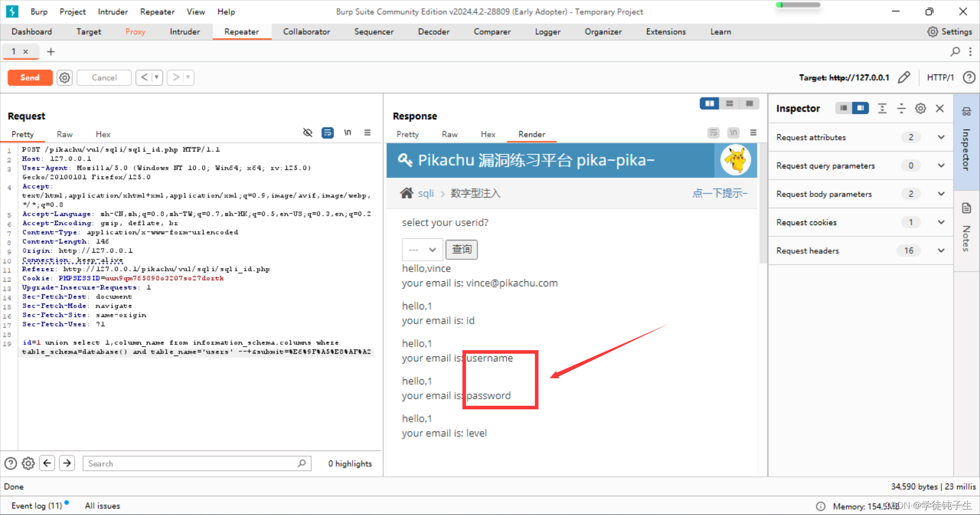Viewport: 980px width, 515px height.
Task: Open response viewer hamburger menu
Action: [x=753, y=133]
